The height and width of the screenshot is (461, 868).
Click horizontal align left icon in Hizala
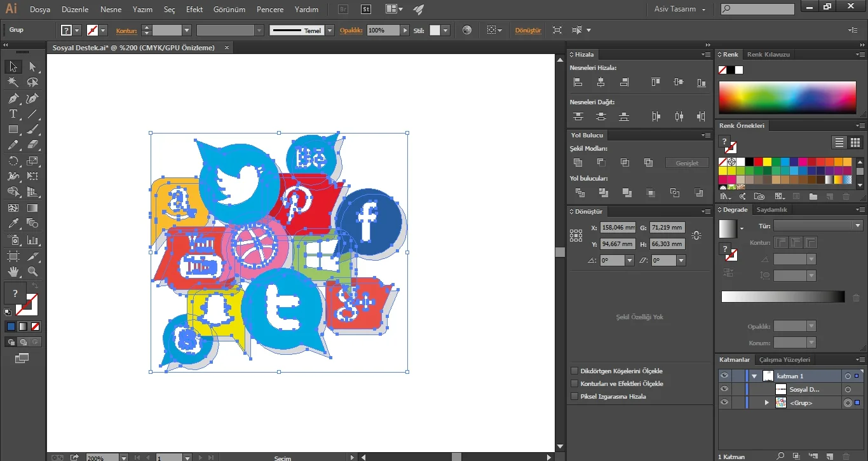578,82
